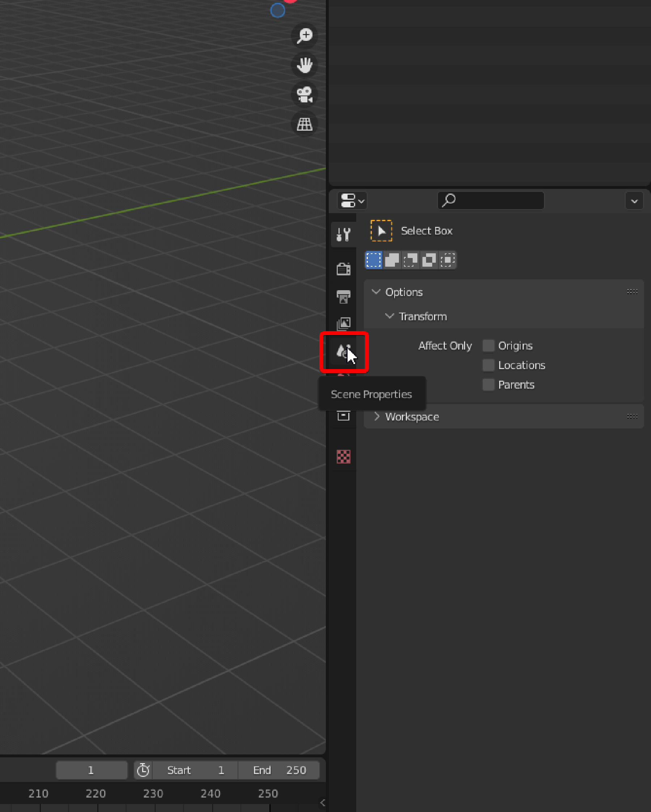Image resolution: width=651 pixels, height=812 pixels.
Task: Click the Select Box tool name label
Action: 426,231
